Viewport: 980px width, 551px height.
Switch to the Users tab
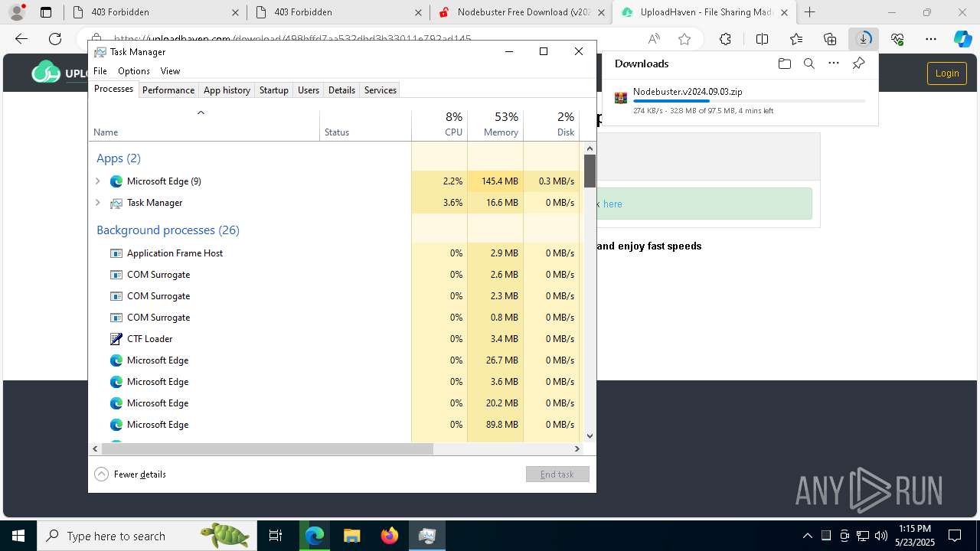point(309,90)
